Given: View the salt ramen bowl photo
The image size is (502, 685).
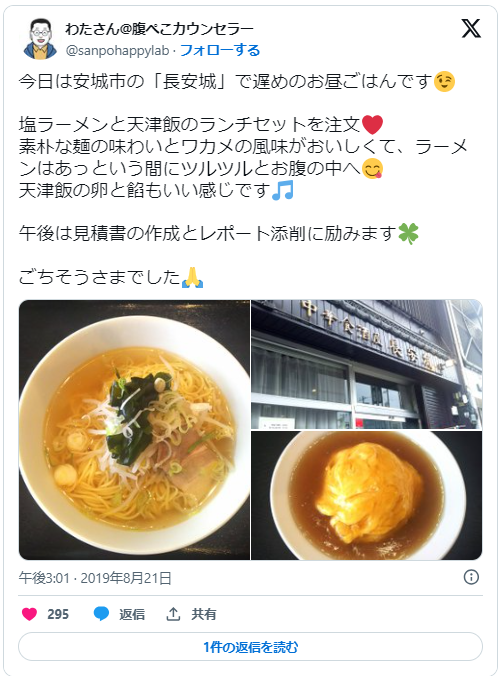Looking at the screenshot, I should [134, 429].
